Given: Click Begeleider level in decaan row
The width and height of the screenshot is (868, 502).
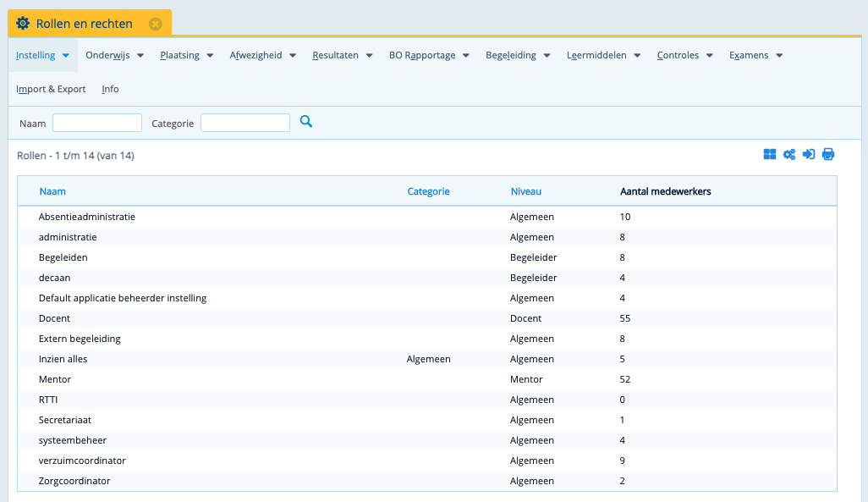Looking at the screenshot, I should point(534,278).
